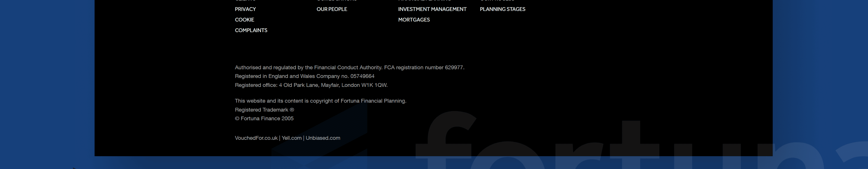The width and height of the screenshot is (868, 169).
Task: Click the website copyright notice sentence
Action: click(x=320, y=101)
